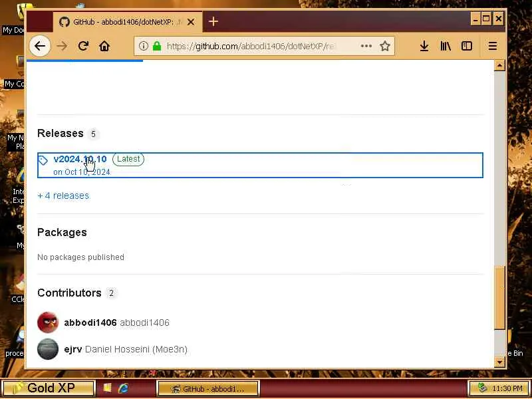Screen dimensions: 532x399
Task: Click the 11:30 PM taskbar clock
Action: click(x=507, y=388)
